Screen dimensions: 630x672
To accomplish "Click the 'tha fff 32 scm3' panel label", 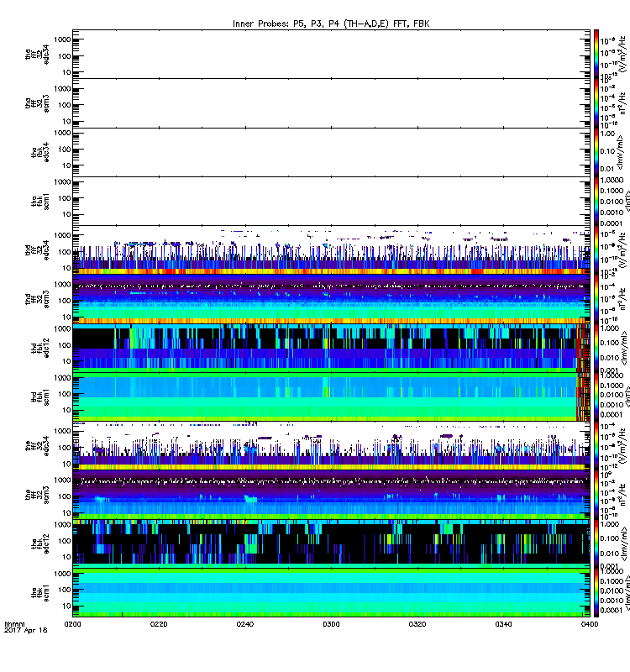I will pyautogui.click(x=37, y=103).
